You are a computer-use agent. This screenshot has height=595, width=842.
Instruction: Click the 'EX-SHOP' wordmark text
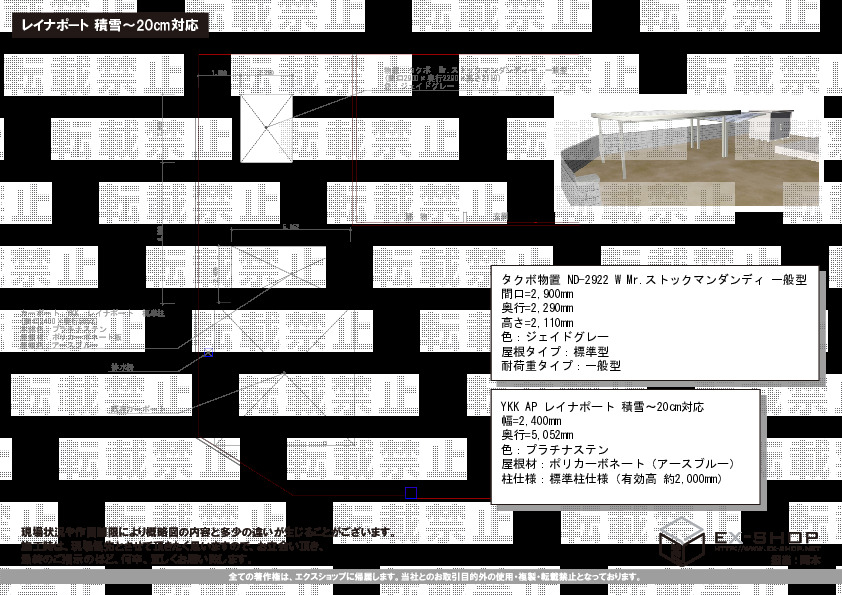(x=767, y=537)
